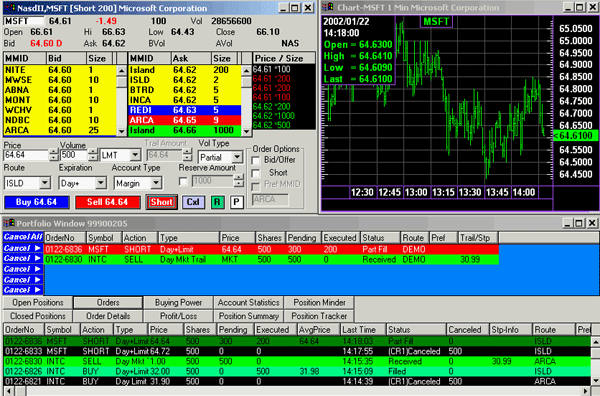
Task: Click the Volume input field
Action: [x=74, y=155]
